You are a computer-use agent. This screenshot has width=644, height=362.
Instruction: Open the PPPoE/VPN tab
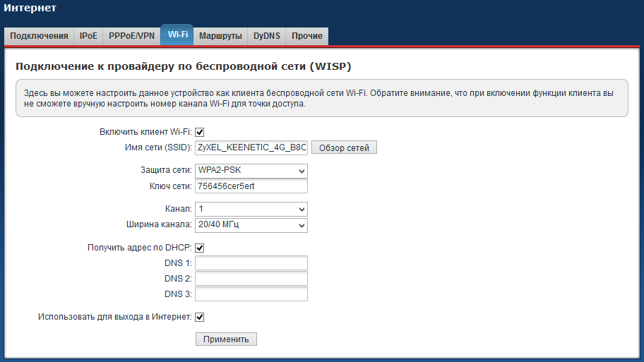(x=131, y=36)
